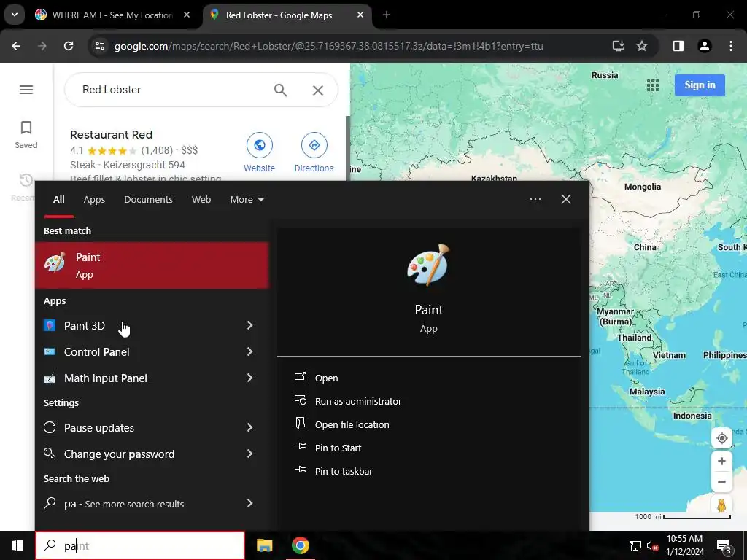
Task: Click Chrome icon in taskbar
Action: (x=300, y=545)
